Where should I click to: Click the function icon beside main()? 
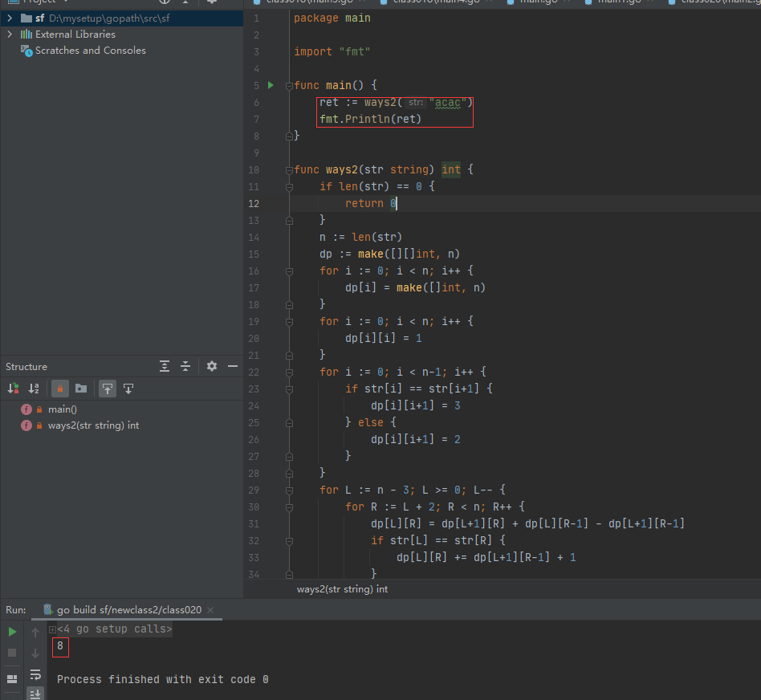(26, 409)
